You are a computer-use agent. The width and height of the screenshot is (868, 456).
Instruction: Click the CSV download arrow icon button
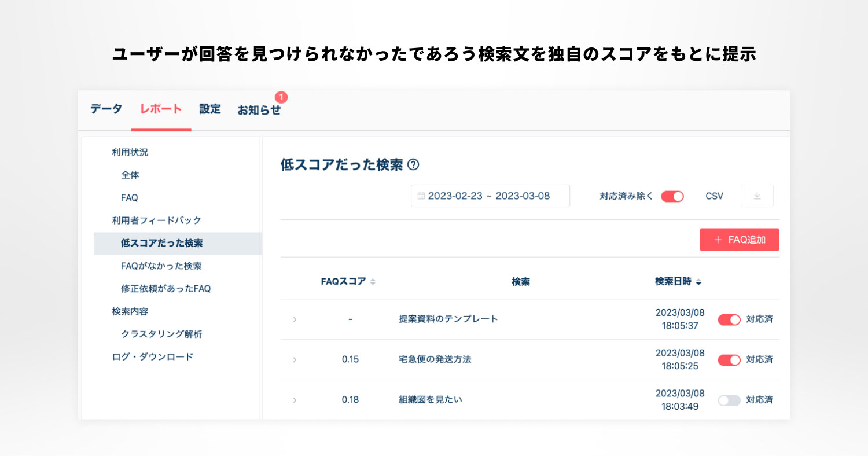[x=757, y=196]
